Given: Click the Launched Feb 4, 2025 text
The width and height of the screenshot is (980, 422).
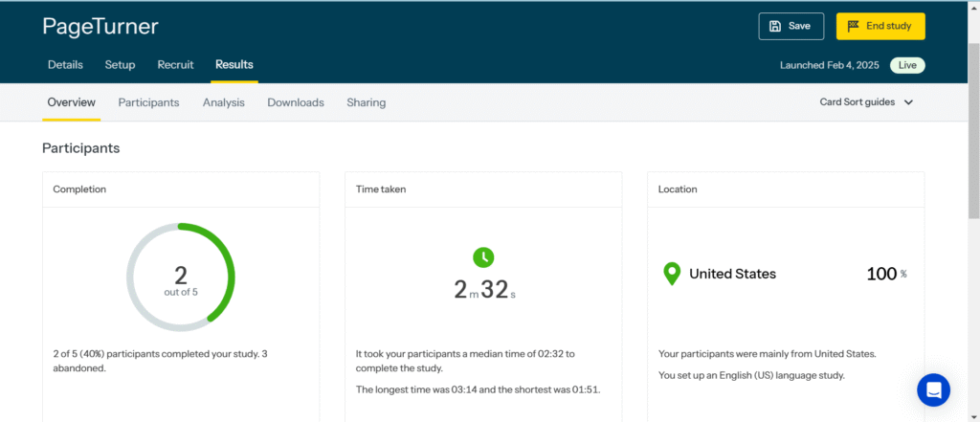Looking at the screenshot, I should (x=830, y=65).
